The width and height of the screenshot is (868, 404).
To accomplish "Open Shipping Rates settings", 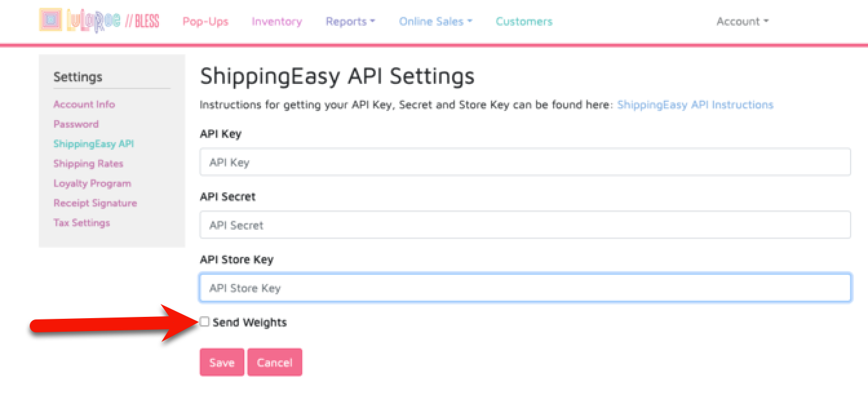I will point(88,164).
